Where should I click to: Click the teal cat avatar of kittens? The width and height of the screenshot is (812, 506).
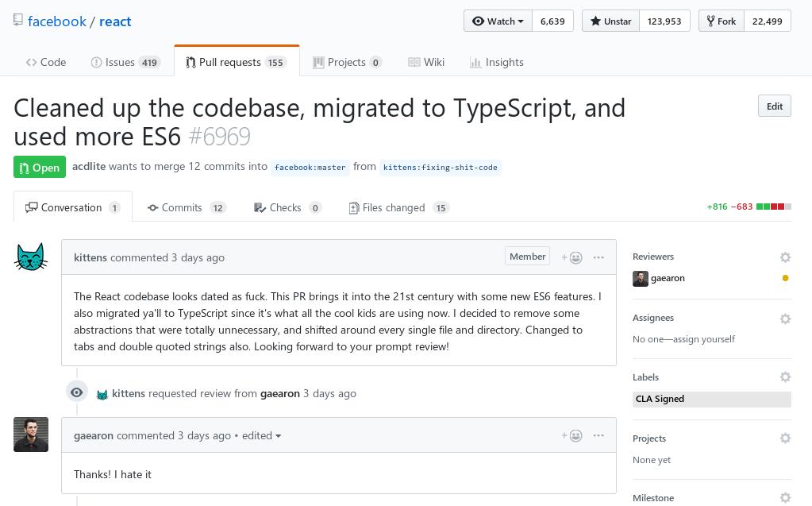[x=31, y=257]
